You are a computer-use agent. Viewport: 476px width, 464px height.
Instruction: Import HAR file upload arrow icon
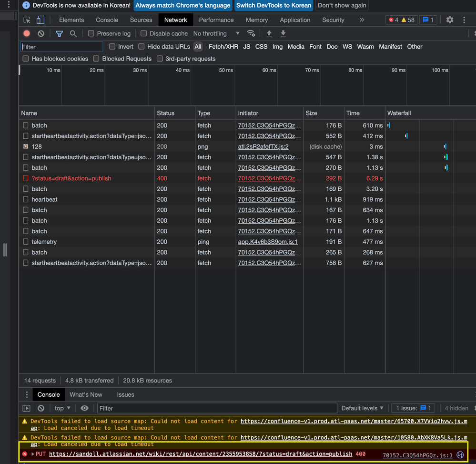(269, 33)
